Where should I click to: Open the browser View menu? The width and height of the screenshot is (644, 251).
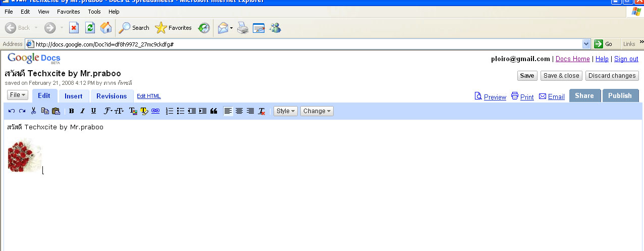[43, 12]
